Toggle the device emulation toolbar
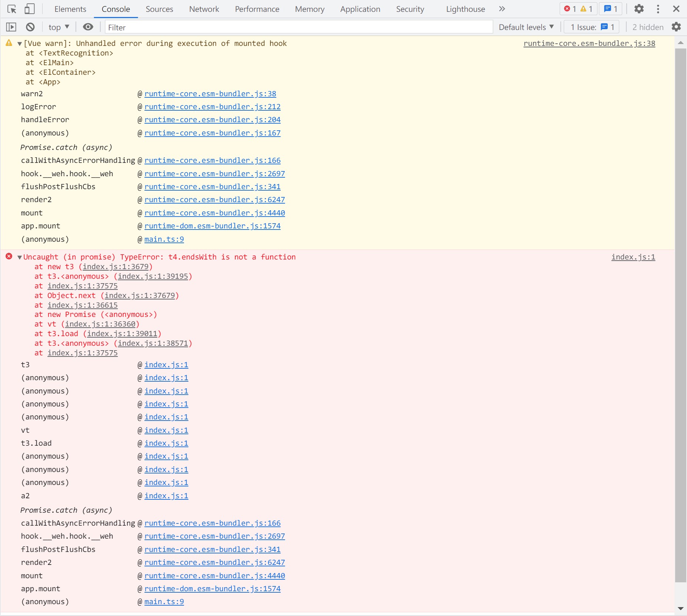The height and width of the screenshot is (616, 687). [x=30, y=9]
